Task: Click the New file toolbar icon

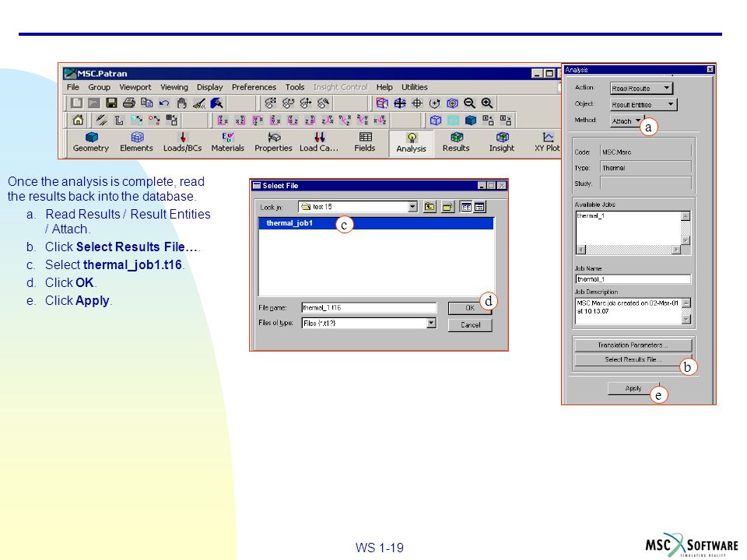Action: (76, 103)
